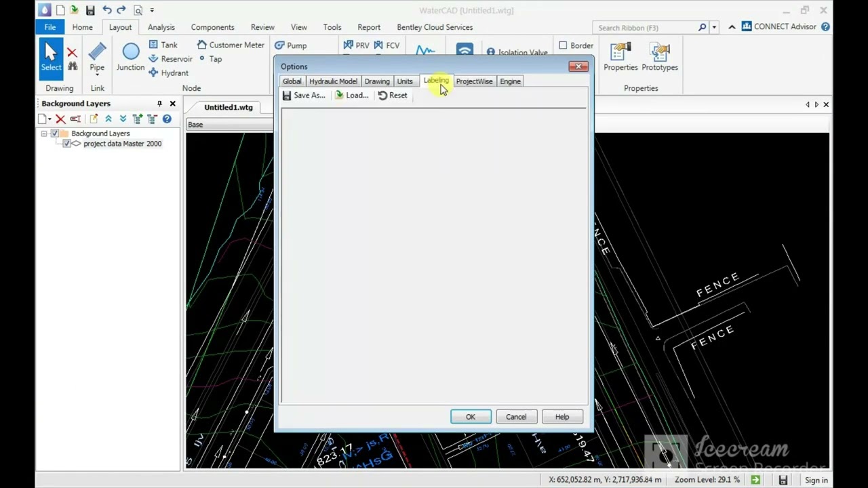Click the Rename icon in Background Layers toolbar

click(x=75, y=119)
